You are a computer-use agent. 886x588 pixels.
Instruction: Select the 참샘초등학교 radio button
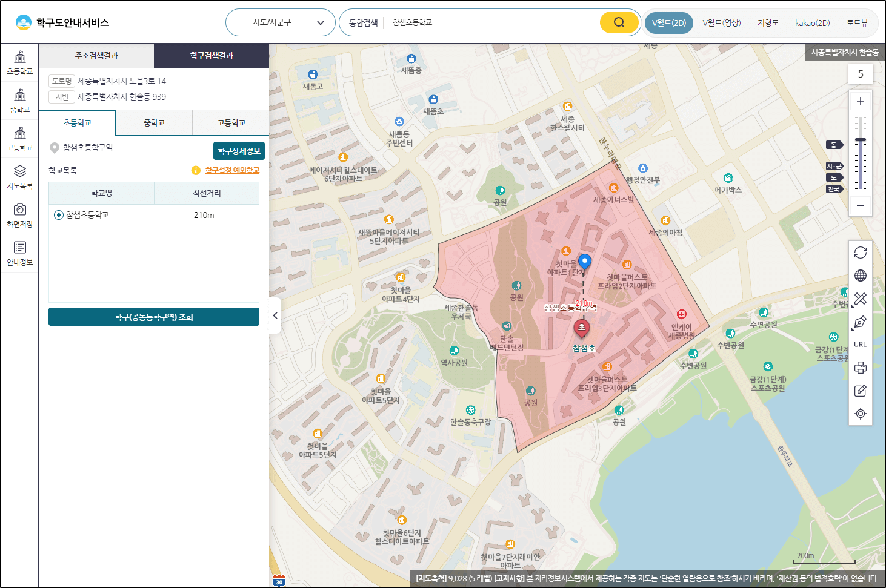pos(59,215)
